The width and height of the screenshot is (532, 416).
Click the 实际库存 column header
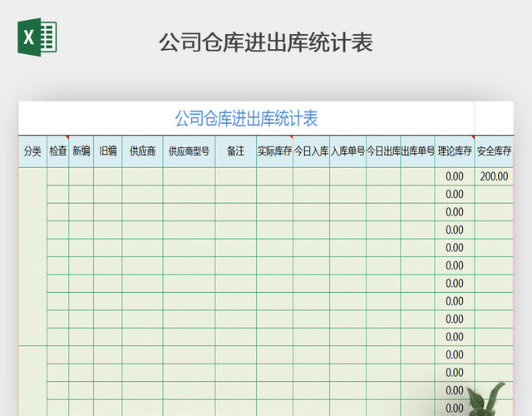pyautogui.click(x=274, y=151)
